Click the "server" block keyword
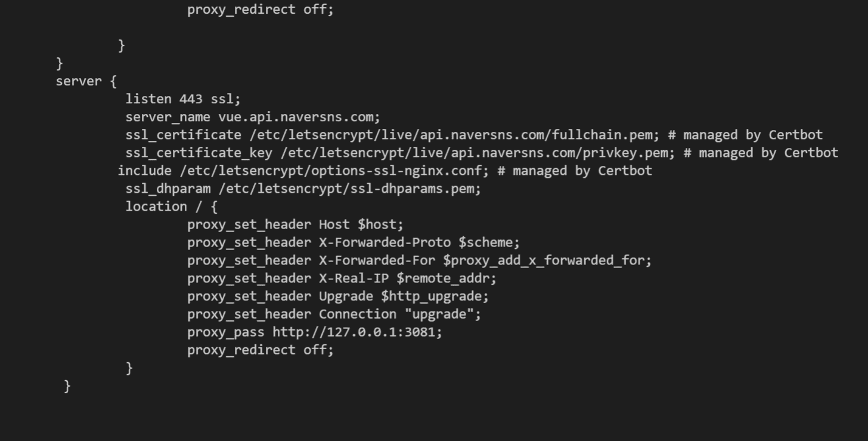Image resolution: width=868 pixels, height=441 pixels. tap(79, 81)
